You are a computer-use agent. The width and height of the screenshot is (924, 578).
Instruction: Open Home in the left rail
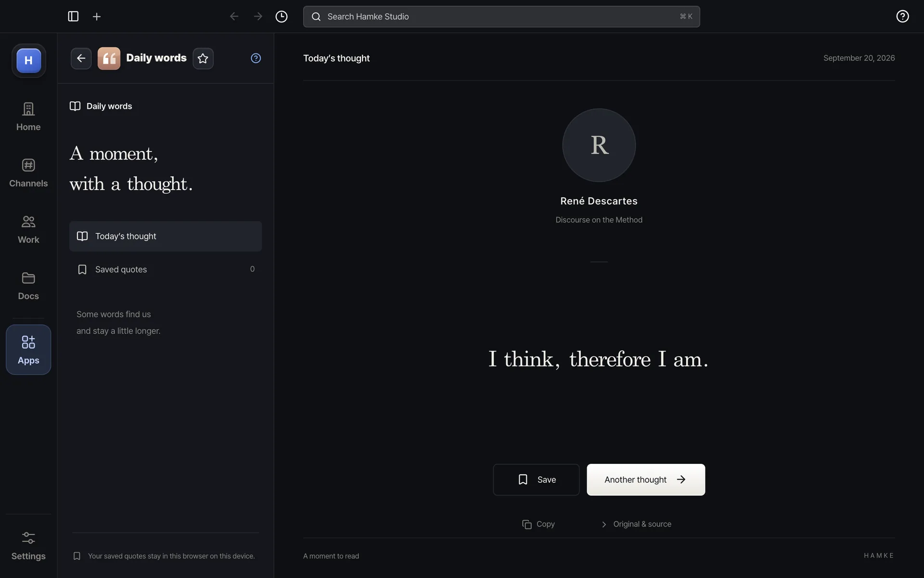tap(28, 117)
